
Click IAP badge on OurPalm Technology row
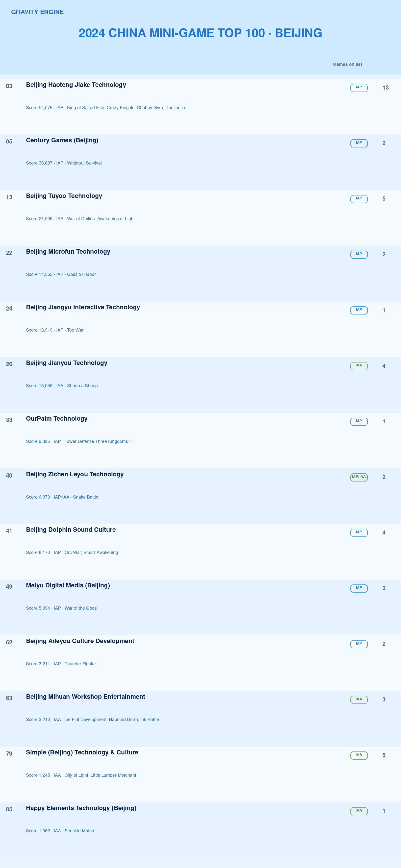tap(359, 422)
